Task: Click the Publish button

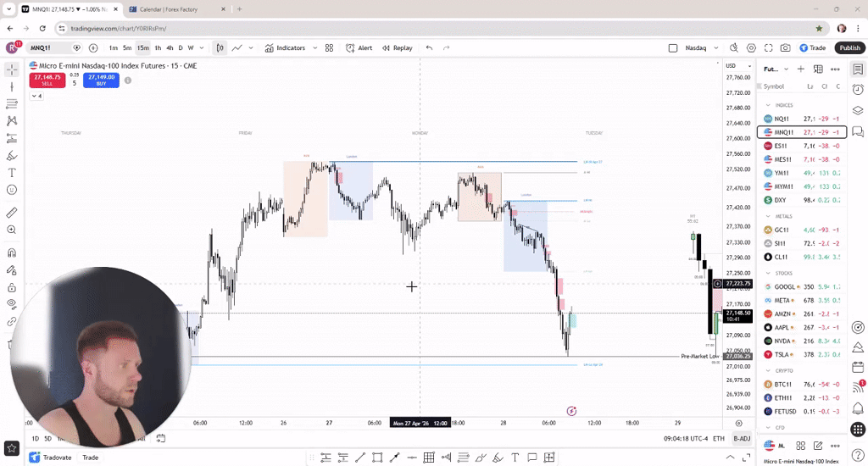Action: tap(849, 48)
